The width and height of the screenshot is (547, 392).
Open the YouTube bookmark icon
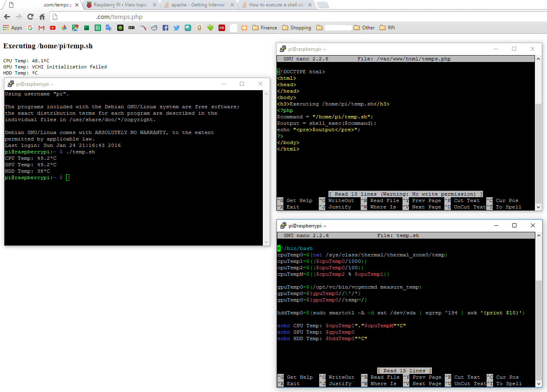(53, 28)
